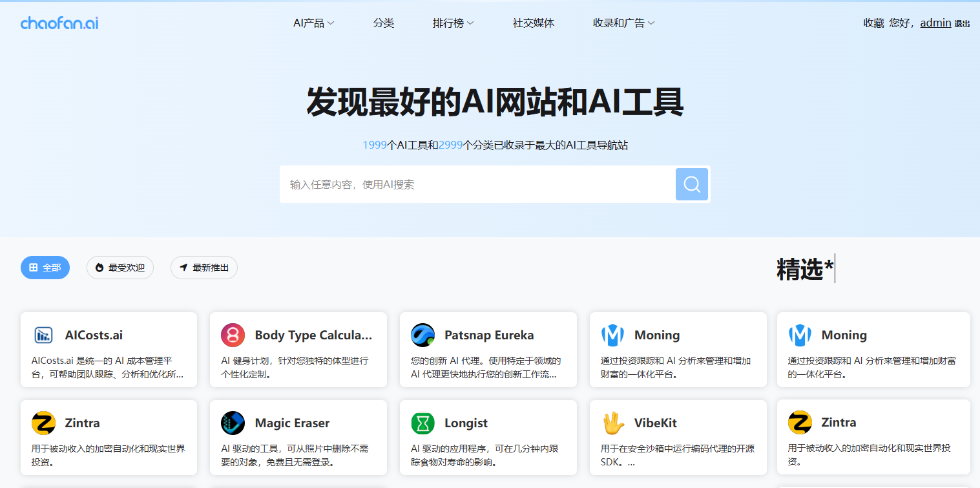The image size is (980, 488).
Task: Click the Patsnap Eureka description text
Action: pos(486,367)
